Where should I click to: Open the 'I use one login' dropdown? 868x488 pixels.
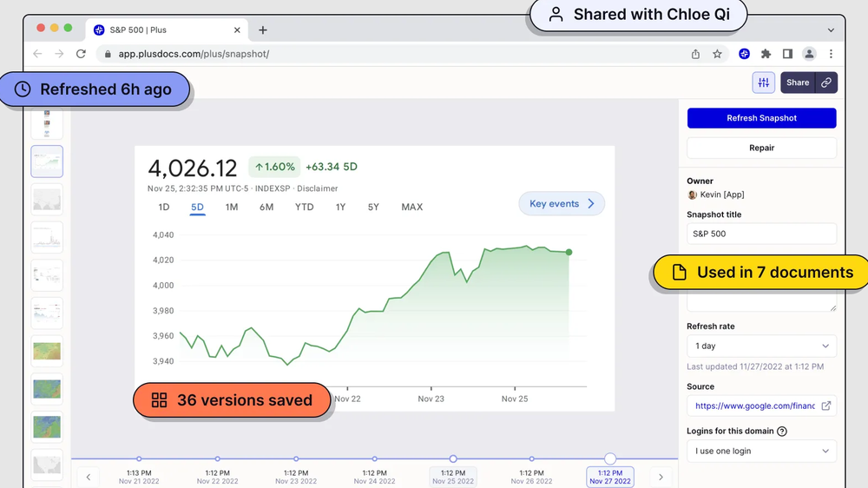coord(762,451)
